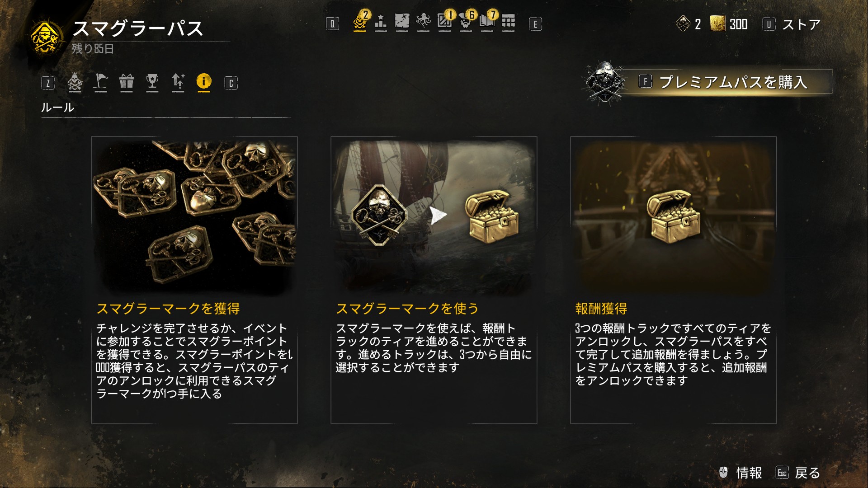This screenshot has height=488, width=868.
Task: Open the cargo crate tab
Action: click(445, 21)
